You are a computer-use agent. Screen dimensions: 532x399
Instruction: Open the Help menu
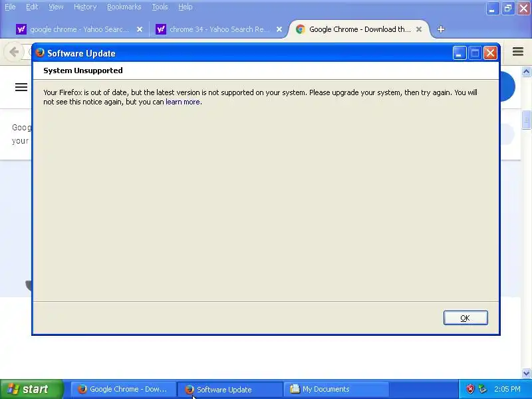186,7
